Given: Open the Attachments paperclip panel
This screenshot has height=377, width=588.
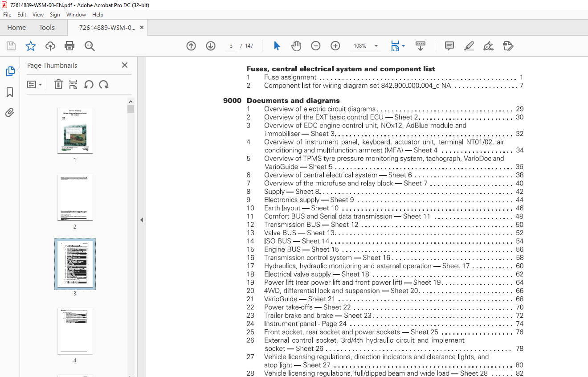Looking at the screenshot, I should 10,113.
